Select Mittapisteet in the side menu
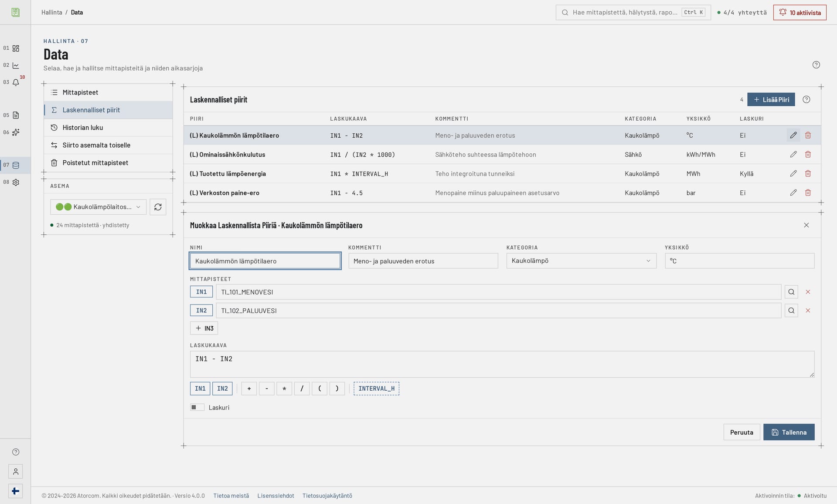The image size is (837, 504). (108, 92)
